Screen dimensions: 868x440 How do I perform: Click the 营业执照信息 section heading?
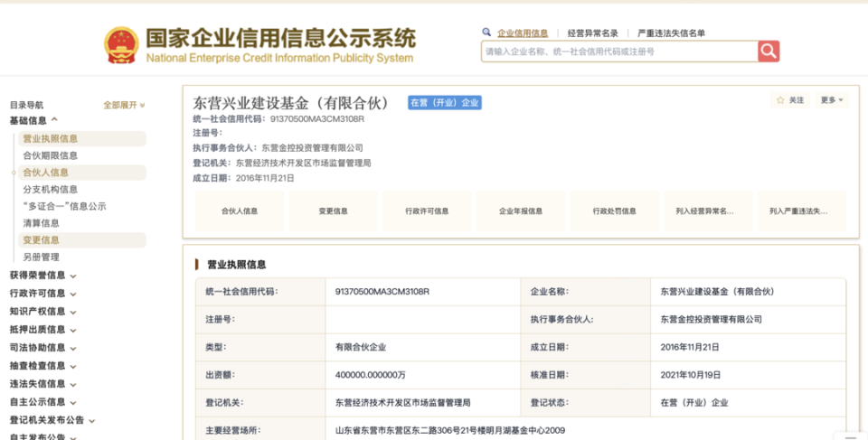pos(236,265)
